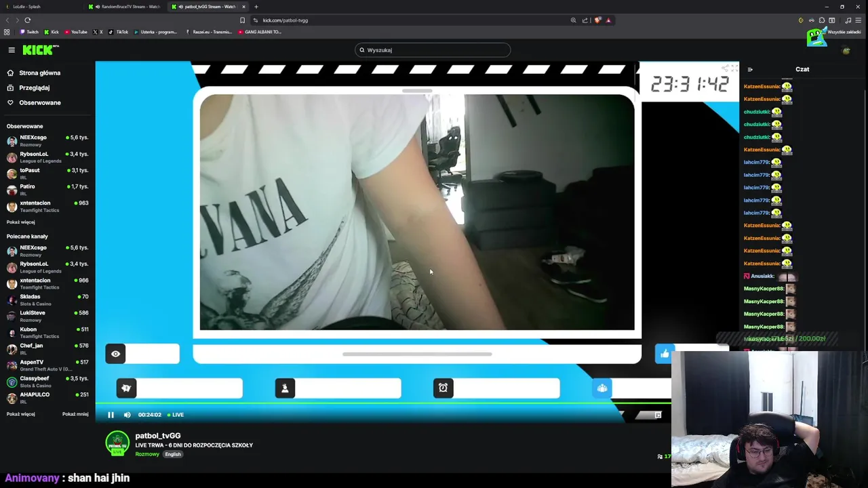Open Obserwowane in sidebar
Image resolution: width=868 pixels, height=488 pixels.
pos(34,102)
